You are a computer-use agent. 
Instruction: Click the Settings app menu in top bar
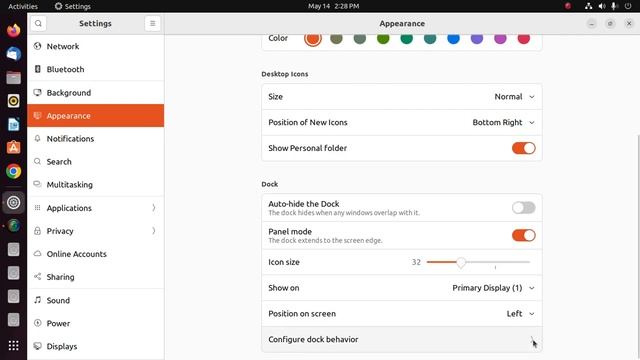click(x=73, y=6)
